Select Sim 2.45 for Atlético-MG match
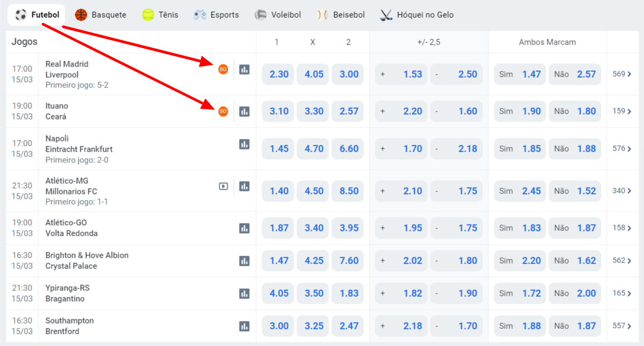The height and width of the screenshot is (346, 644). pos(520,191)
